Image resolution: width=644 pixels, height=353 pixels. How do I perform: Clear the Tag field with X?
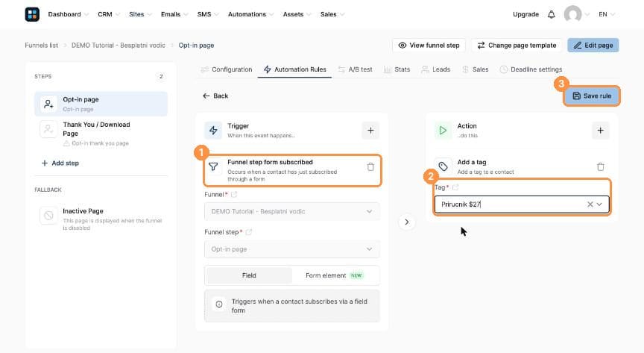tap(590, 204)
